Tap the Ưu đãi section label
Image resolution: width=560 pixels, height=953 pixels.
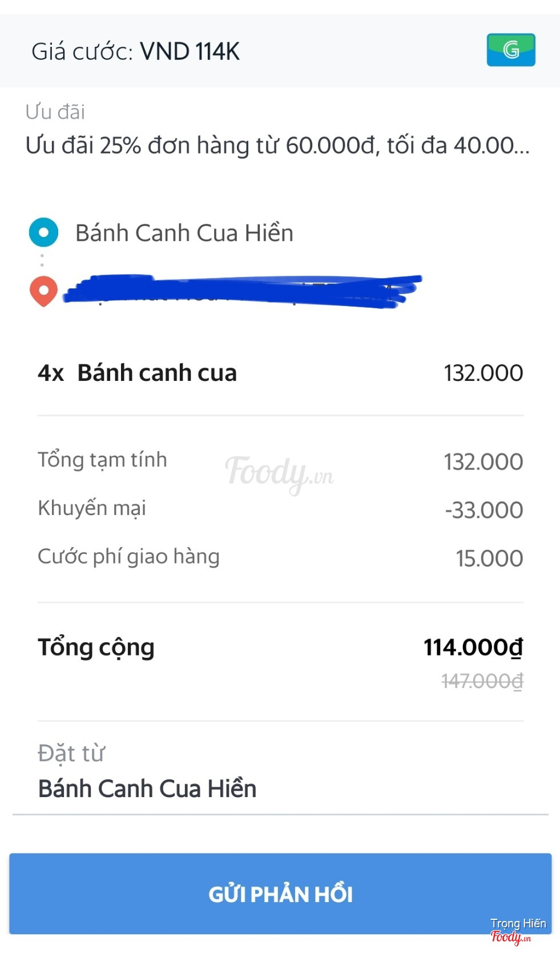point(55,112)
